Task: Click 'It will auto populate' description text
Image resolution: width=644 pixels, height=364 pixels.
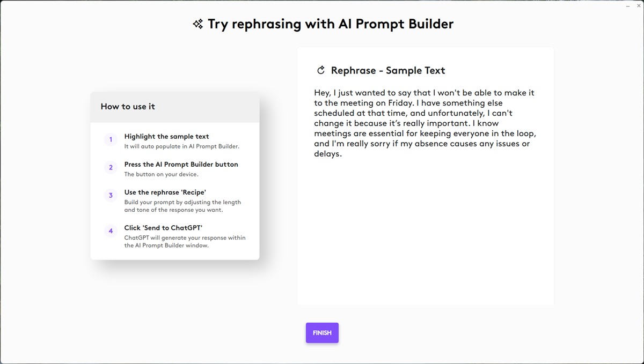Action: [x=181, y=146]
